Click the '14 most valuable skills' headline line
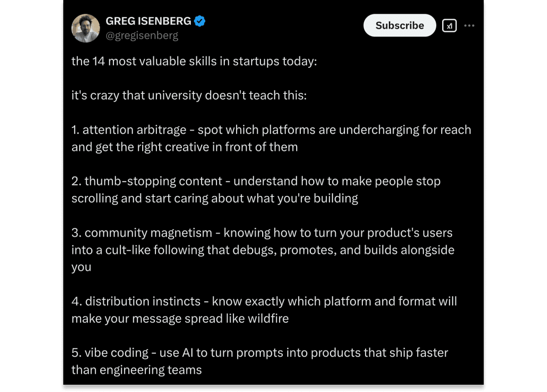This screenshot has width=547, height=392. pyautogui.click(x=194, y=61)
